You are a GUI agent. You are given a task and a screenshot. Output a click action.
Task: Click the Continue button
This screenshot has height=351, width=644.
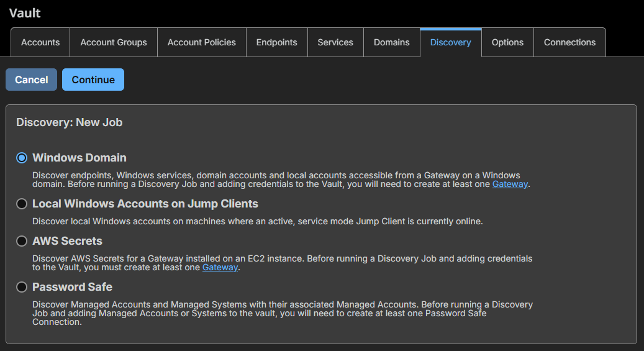(93, 80)
